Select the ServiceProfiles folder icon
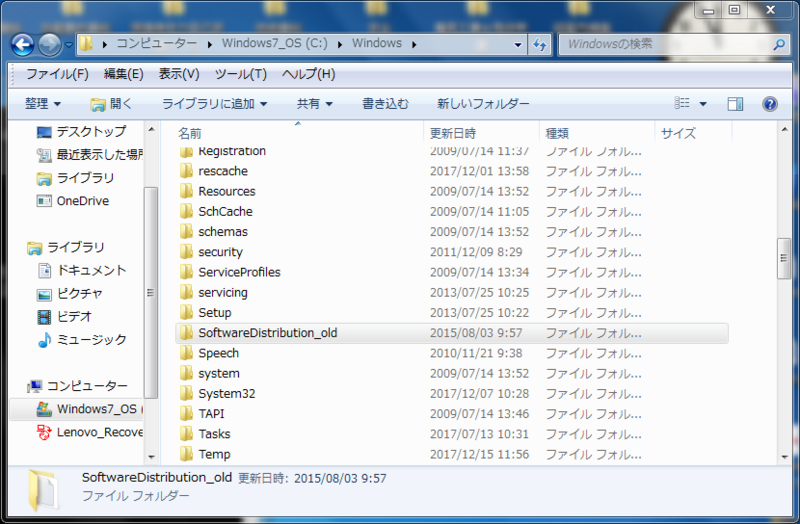Screen dimensions: 800x524 coord(187,272)
